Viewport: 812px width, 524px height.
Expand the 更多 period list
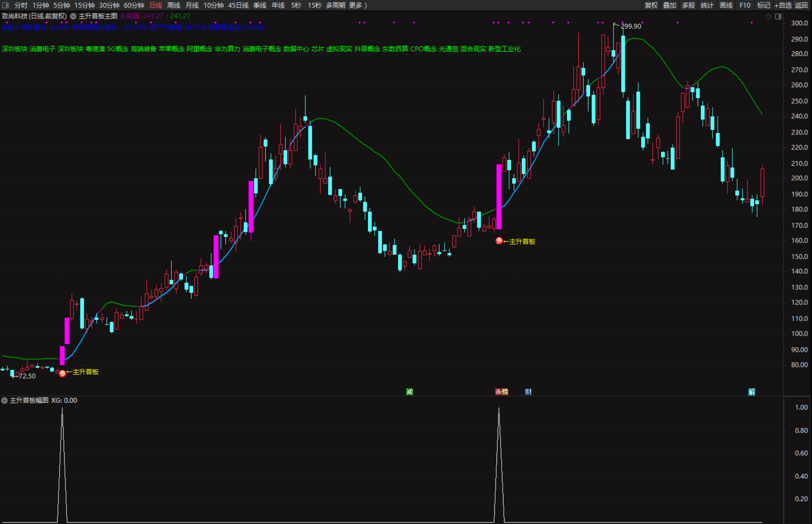[358, 5]
